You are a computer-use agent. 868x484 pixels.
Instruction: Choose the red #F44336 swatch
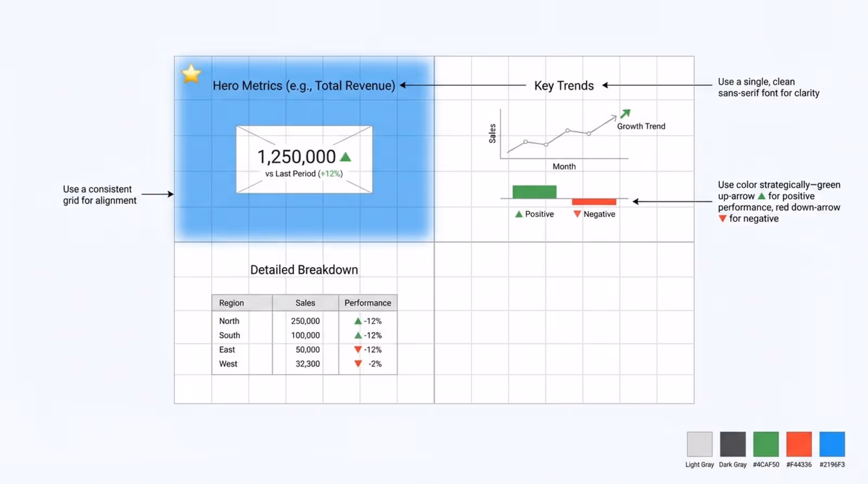point(799,444)
